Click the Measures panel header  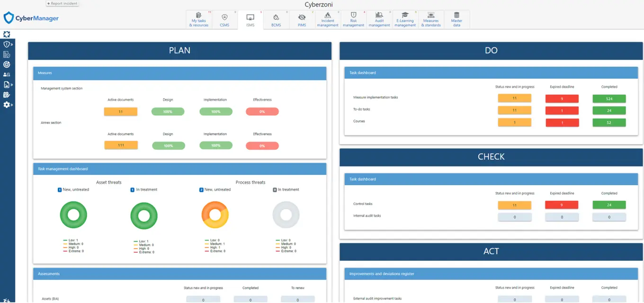coord(180,73)
